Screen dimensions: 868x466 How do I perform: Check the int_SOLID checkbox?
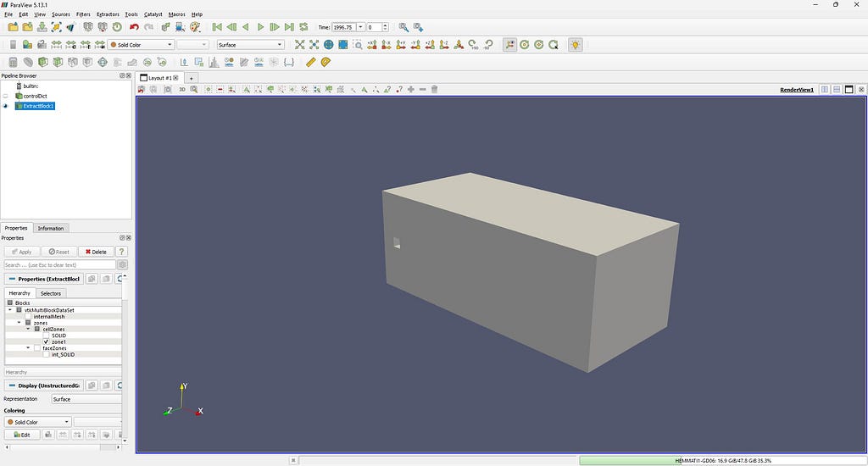[x=46, y=355]
